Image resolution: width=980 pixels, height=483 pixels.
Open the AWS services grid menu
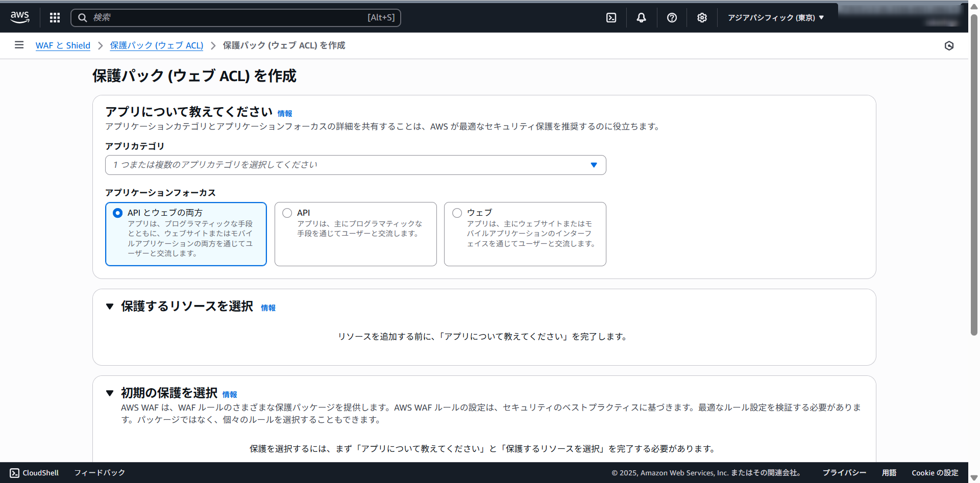55,18
